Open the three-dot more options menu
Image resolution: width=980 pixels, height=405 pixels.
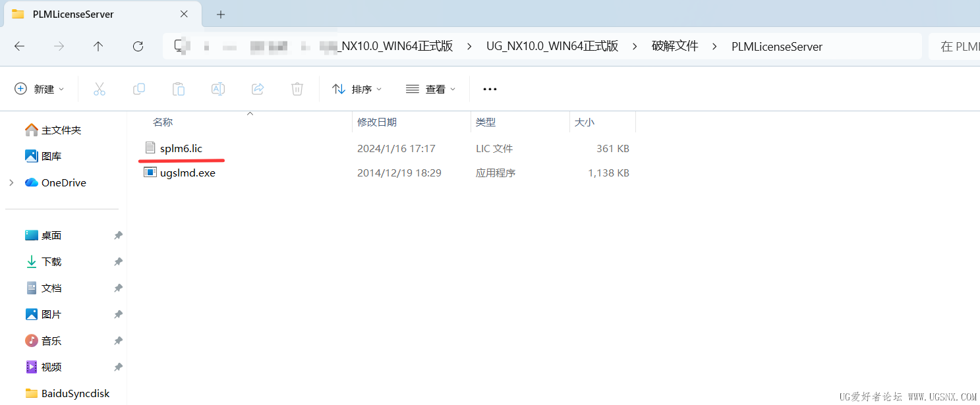pyautogui.click(x=490, y=89)
